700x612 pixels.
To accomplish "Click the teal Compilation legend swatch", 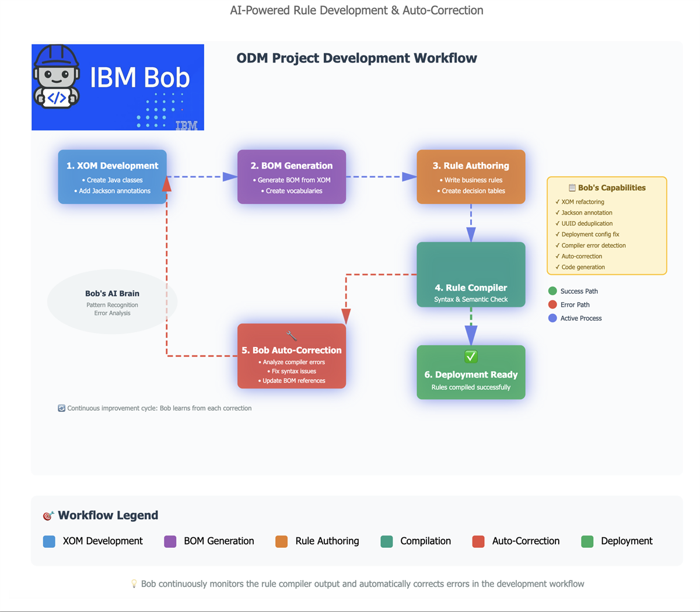I will (387, 541).
